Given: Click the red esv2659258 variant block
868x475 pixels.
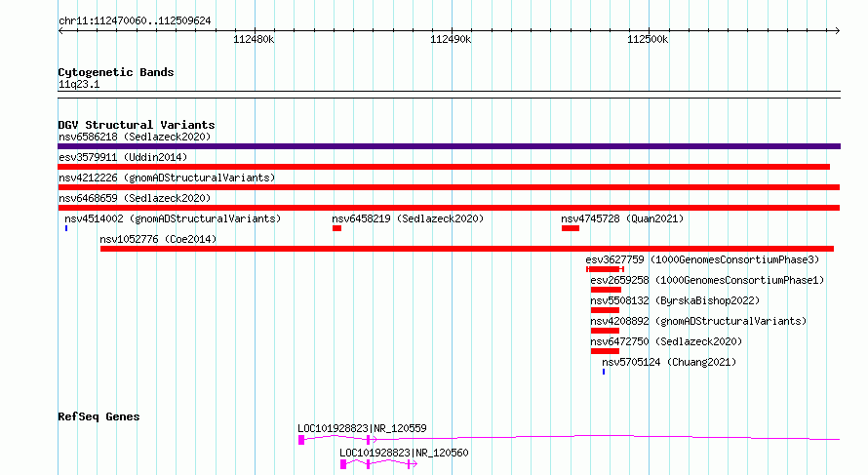Looking at the screenshot, I should pyautogui.click(x=606, y=290).
